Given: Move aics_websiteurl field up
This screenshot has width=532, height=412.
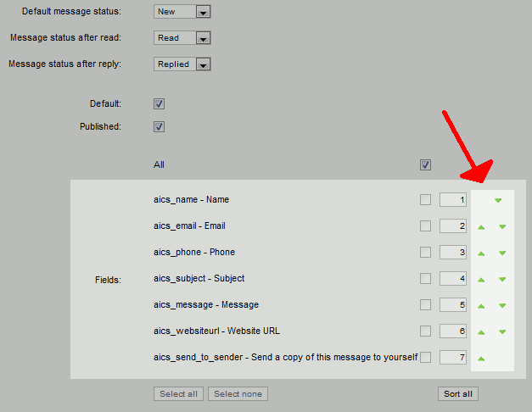Looking at the screenshot, I should [x=481, y=332].
